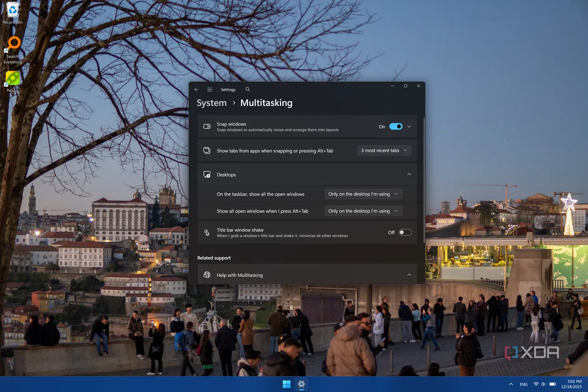588x392 pixels.
Task: Open the taskbar open windows dropdown
Action: [x=363, y=194]
